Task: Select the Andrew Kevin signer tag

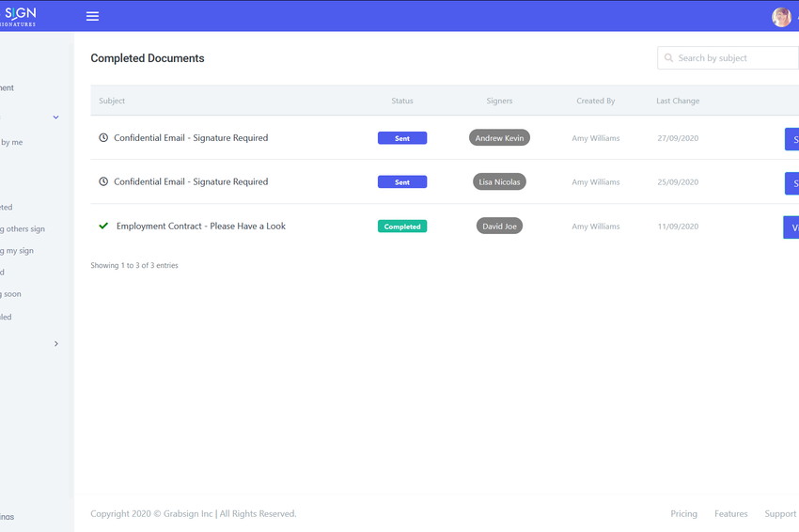Action: pos(499,137)
